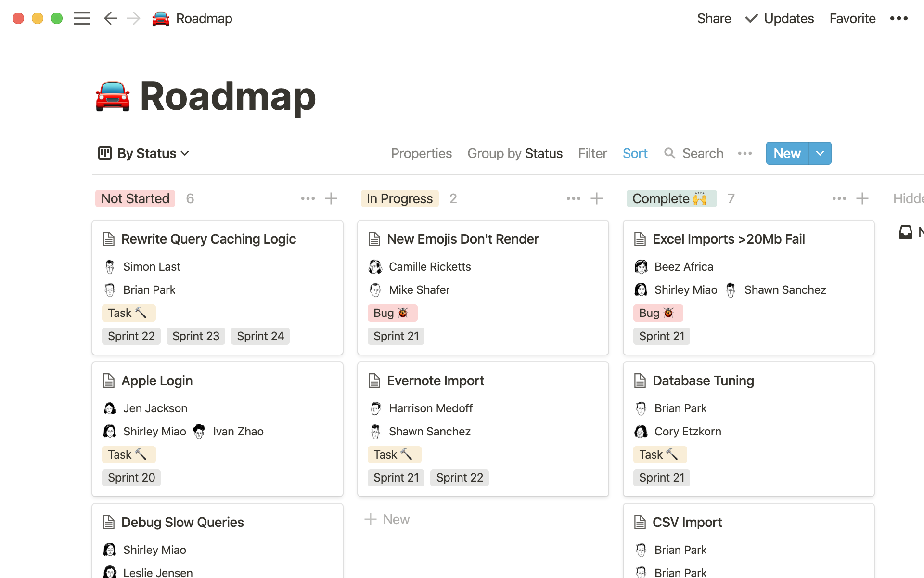The width and height of the screenshot is (924, 578).
Task: Click the three-dot menu on Not Started column
Action: pos(308,198)
